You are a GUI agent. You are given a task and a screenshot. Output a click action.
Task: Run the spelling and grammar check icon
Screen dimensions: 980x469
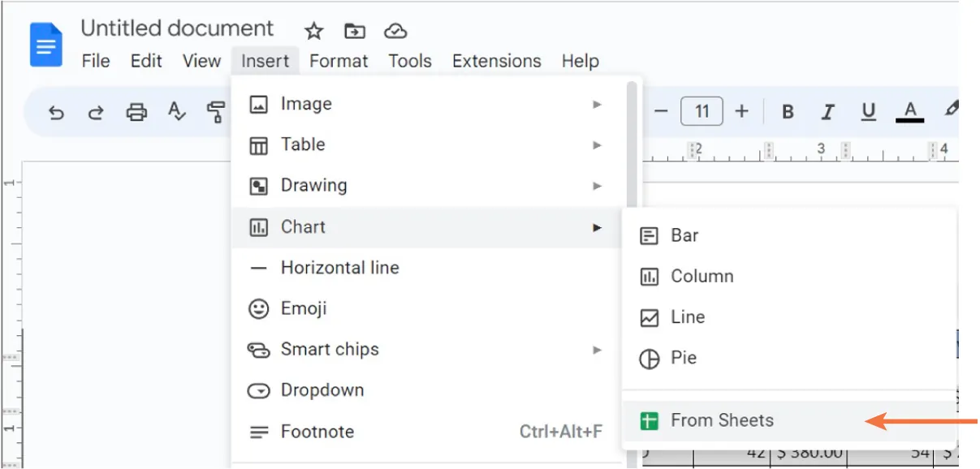click(x=177, y=112)
